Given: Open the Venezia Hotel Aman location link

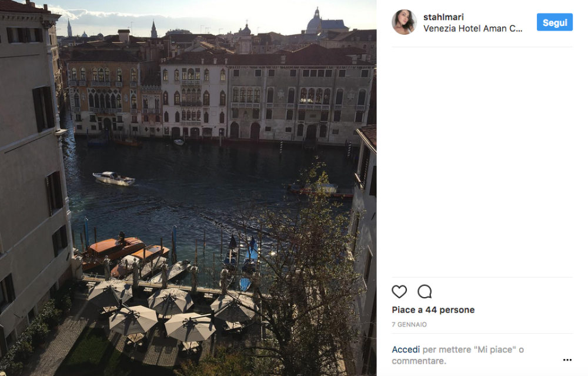Looking at the screenshot, I should click(473, 28).
